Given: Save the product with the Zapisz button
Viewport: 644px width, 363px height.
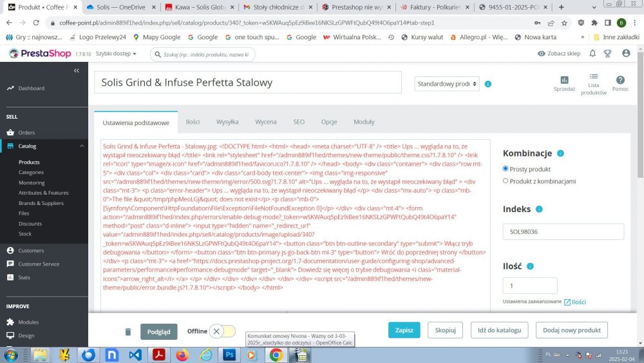Looking at the screenshot, I should (x=404, y=330).
